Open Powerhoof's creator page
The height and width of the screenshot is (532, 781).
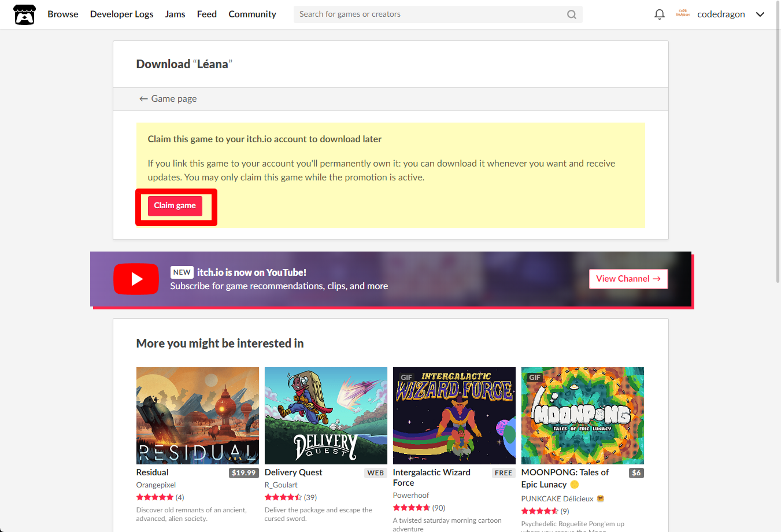(411, 496)
